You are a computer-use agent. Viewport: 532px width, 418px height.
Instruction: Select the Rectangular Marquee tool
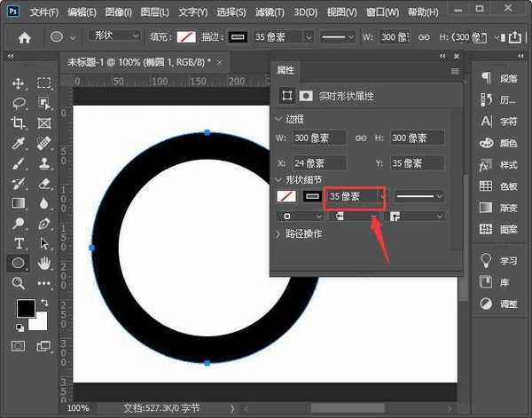point(43,83)
